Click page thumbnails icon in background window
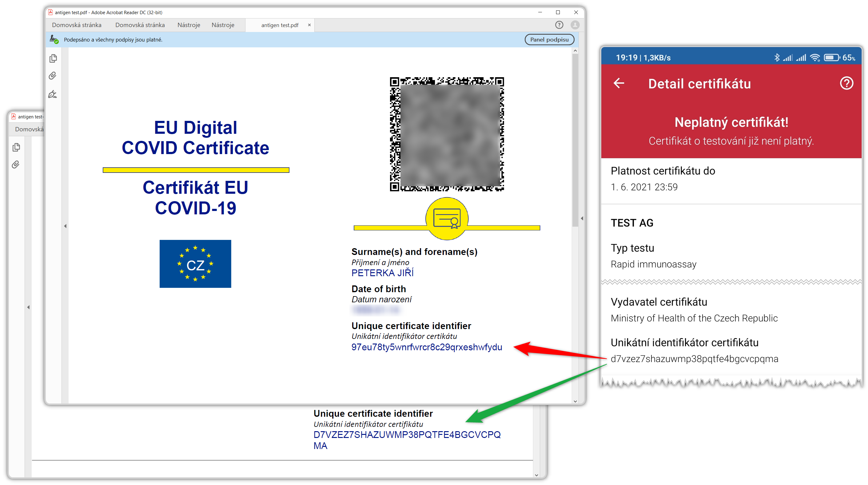The height and width of the screenshot is (485, 868). point(16,148)
